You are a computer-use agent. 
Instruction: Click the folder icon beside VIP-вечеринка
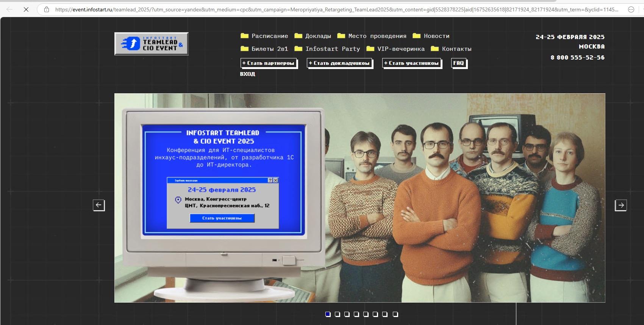[x=370, y=49]
